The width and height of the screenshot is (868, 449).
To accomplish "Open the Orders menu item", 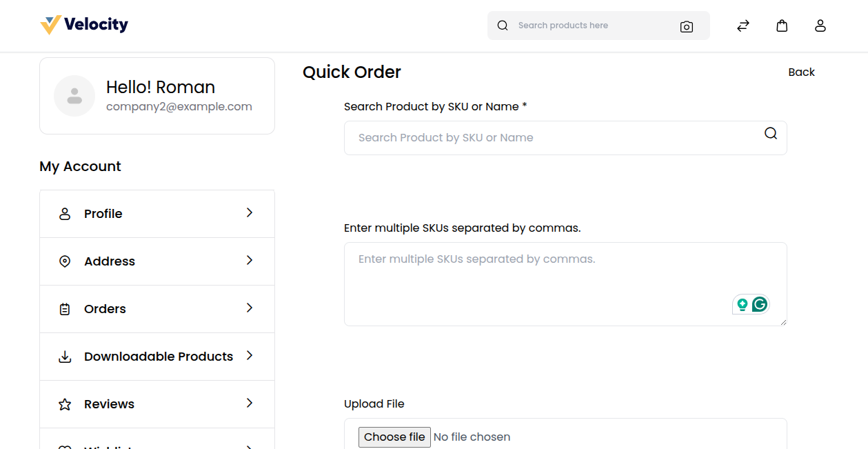I will [x=105, y=309].
